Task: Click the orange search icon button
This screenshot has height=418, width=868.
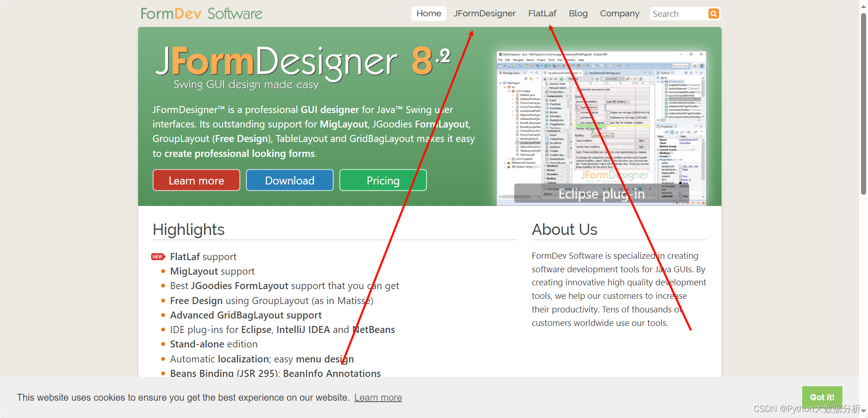Action: coord(714,14)
